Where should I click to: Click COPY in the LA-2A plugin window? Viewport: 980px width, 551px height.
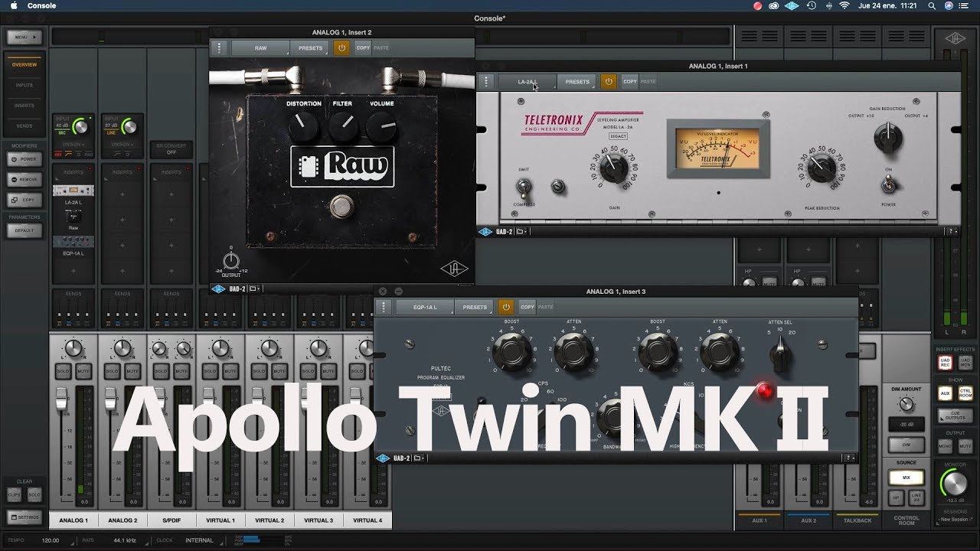(629, 82)
